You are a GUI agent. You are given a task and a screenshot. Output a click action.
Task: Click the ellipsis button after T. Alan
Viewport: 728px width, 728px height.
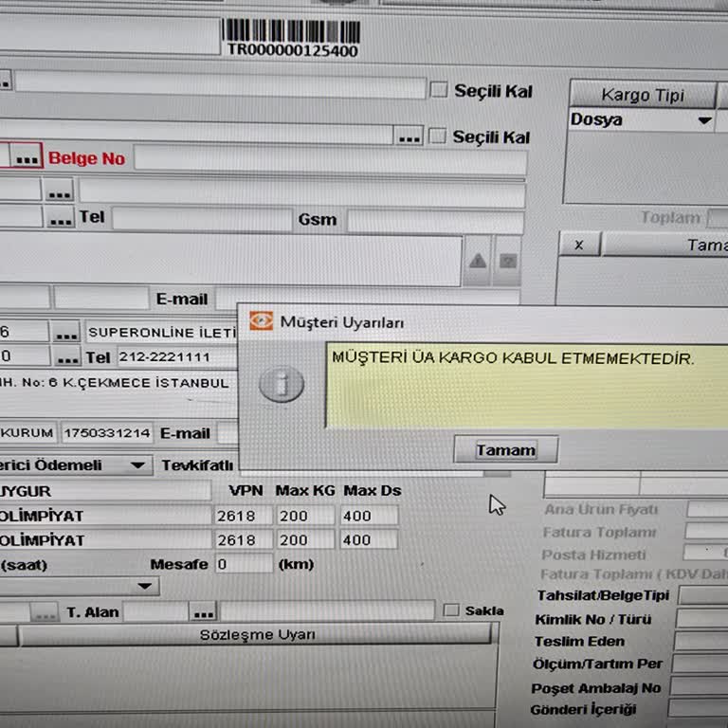[x=204, y=612]
